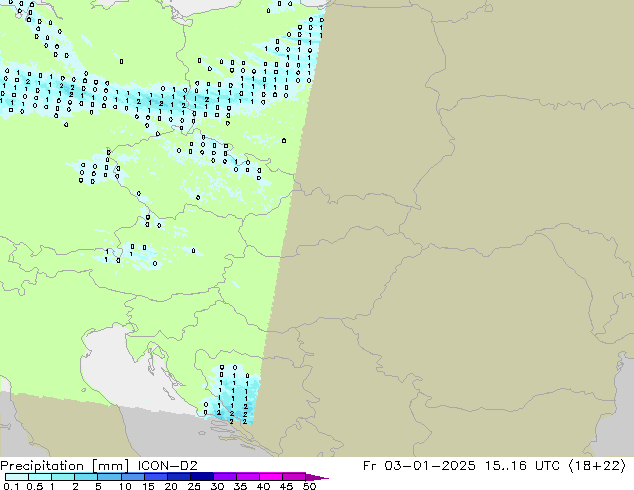Click the 'Precipitation' title text

(42, 466)
